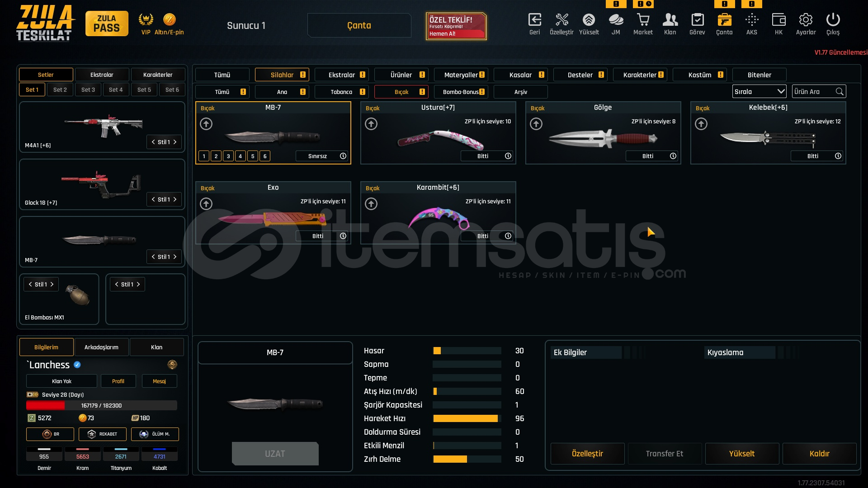
Task: Click the Transfer Et button
Action: tap(665, 454)
